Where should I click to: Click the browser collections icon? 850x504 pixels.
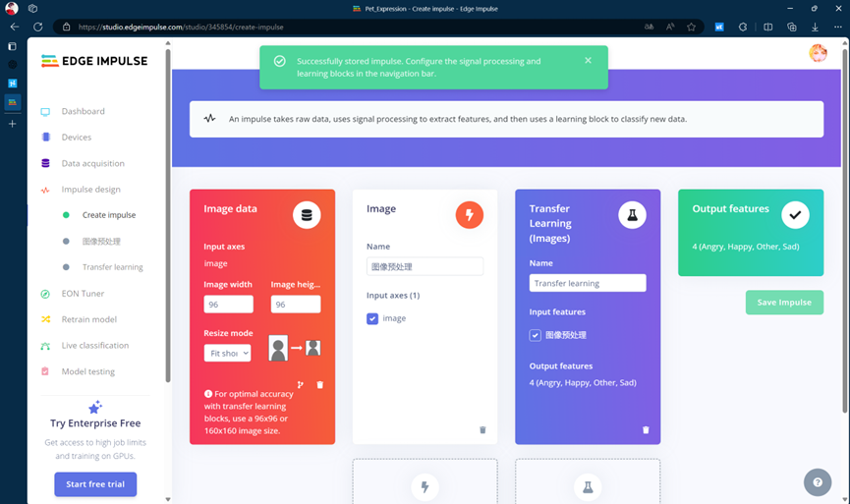[x=791, y=27]
